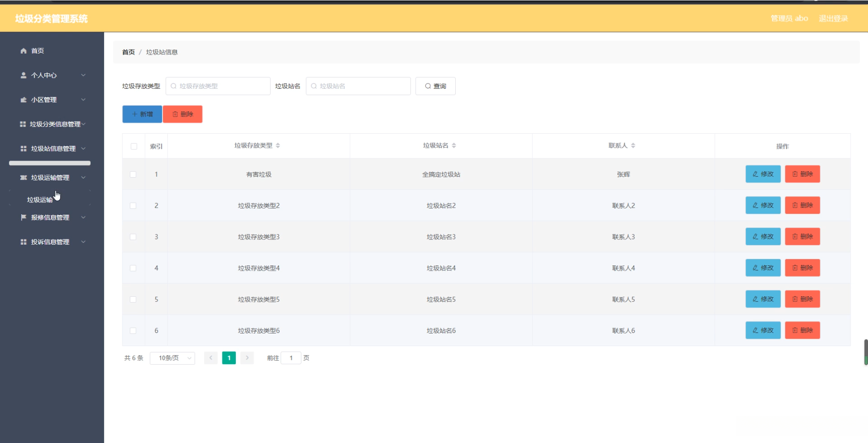
Task: Click the sort arrows on 垃圾站名 column
Action: click(x=454, y=146)
